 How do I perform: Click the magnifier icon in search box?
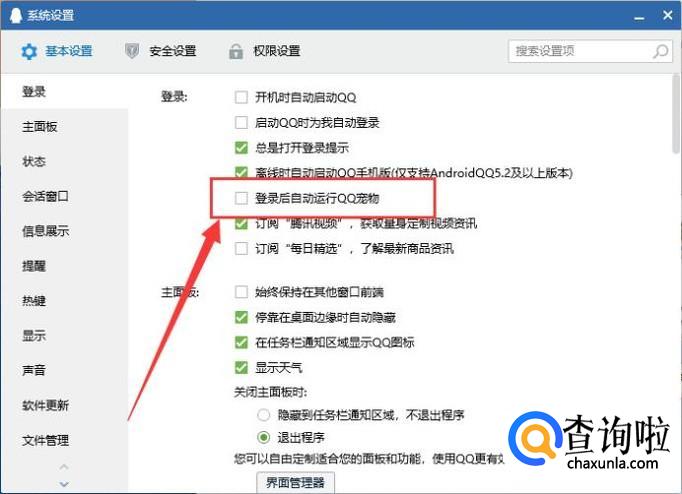(660, 51)
